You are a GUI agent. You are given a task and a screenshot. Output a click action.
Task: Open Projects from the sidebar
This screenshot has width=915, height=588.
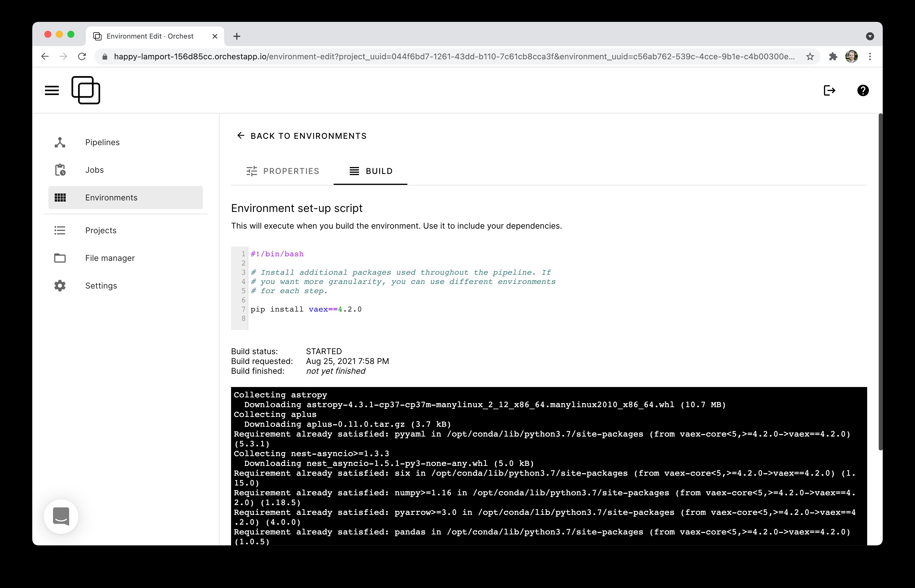[x=125, y=230]
